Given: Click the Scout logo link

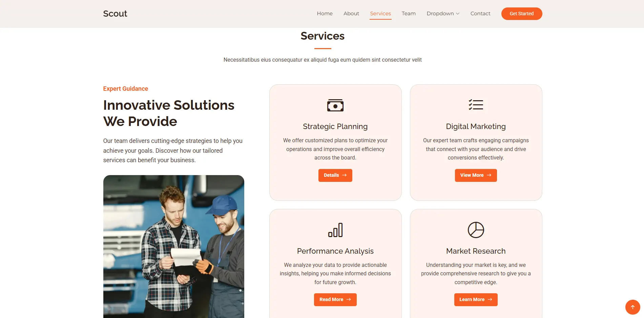Looking at the screenshot, I should pos(115,14).
